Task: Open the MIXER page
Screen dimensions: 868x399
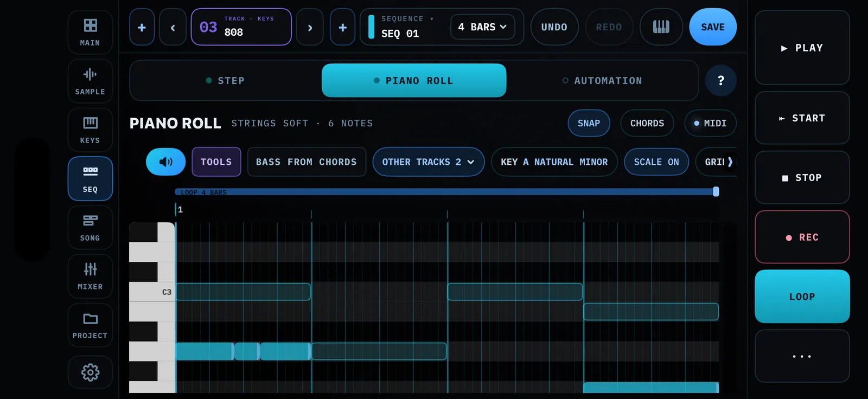Action: (x=90, y=276)
